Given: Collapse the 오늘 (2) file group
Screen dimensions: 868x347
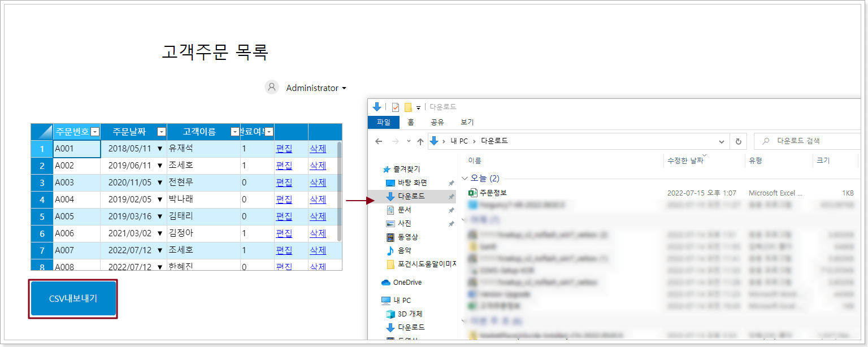Looking at the screenshot, I should [466, 179].
